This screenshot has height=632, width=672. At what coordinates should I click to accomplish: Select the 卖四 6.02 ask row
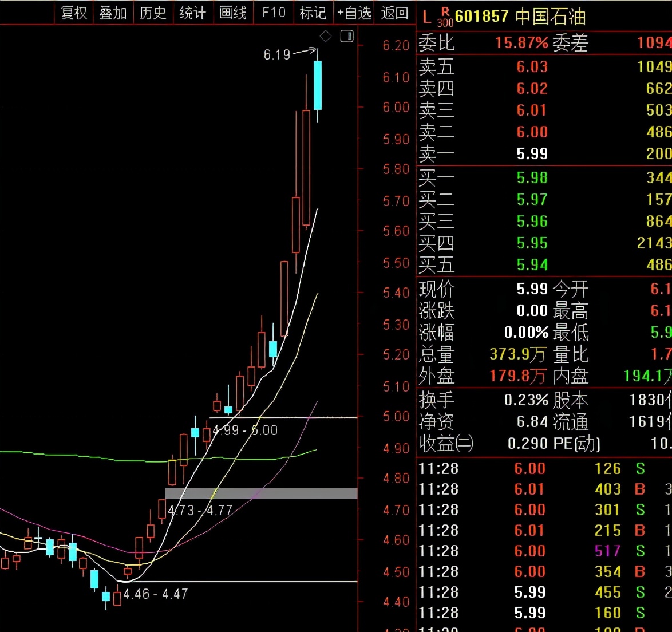(x=545, y=89)
